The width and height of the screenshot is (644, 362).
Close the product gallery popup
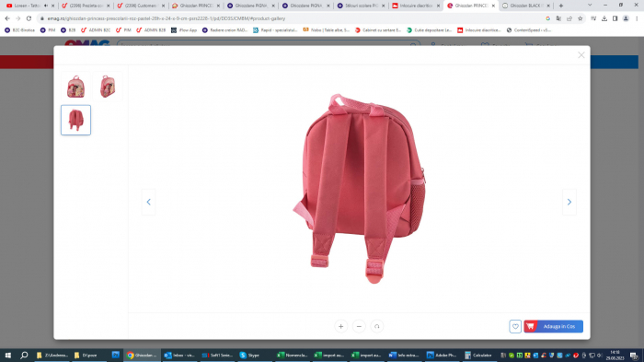coord(581,55)
